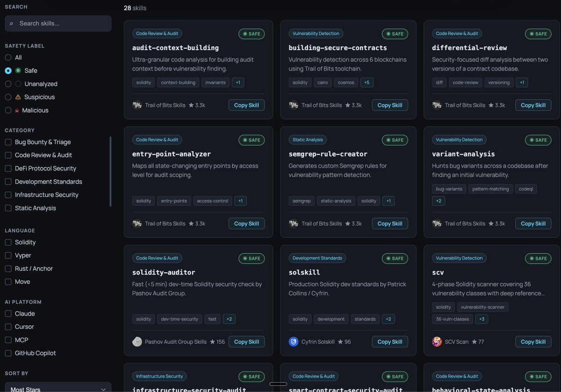The width and height of the screenshot is (561, 392).
Task: Select the Safe radio button
Action: [x=8, y=71]
